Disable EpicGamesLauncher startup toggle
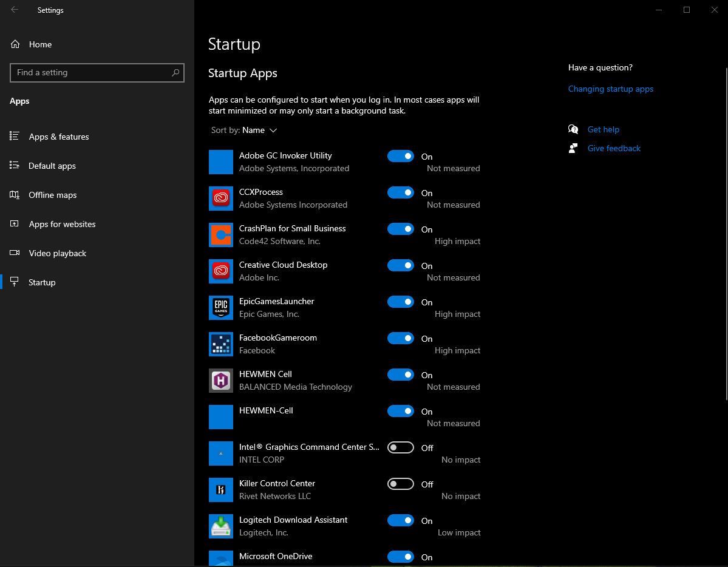The width and height of the screenshot is (728, 567). point(400,302)
